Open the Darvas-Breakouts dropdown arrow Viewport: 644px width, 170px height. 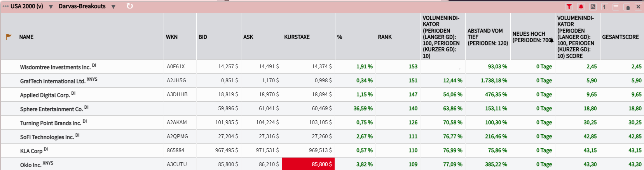(113, 7)
